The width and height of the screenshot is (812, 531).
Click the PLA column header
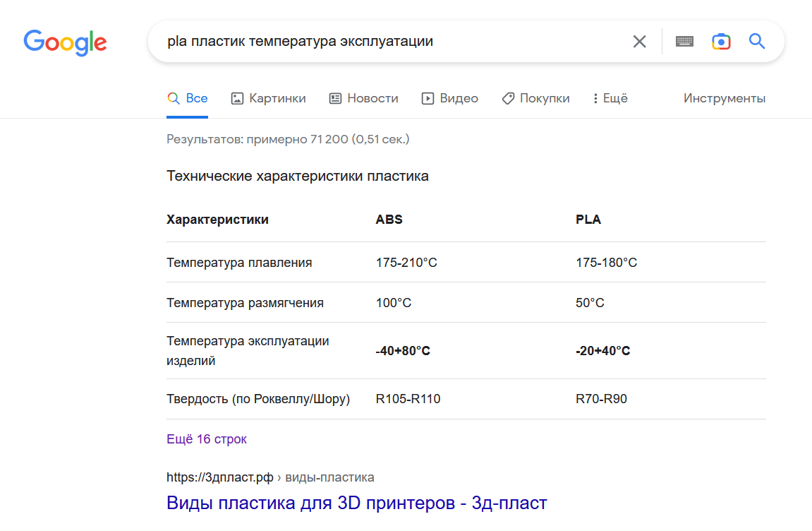tap(588, 220)
